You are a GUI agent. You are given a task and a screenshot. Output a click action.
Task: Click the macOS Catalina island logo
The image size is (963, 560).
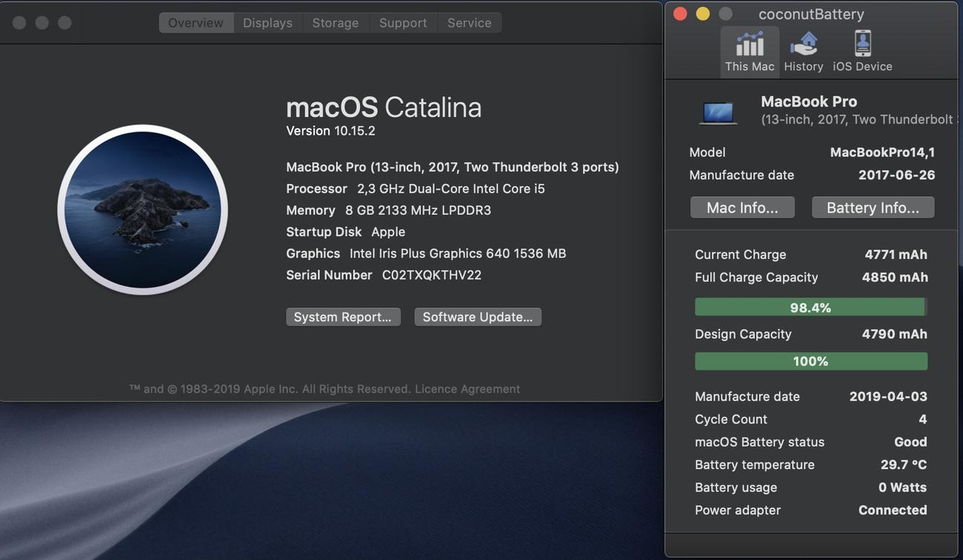[142, 210]
